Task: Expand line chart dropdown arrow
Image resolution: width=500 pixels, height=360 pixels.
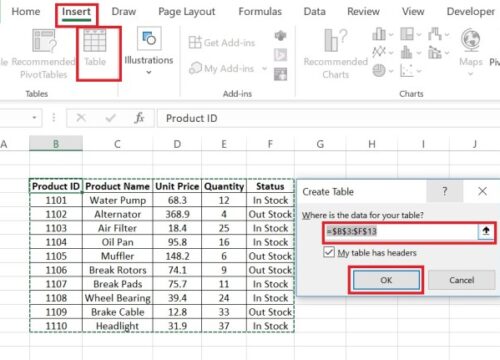Action: tap(391, 53)
